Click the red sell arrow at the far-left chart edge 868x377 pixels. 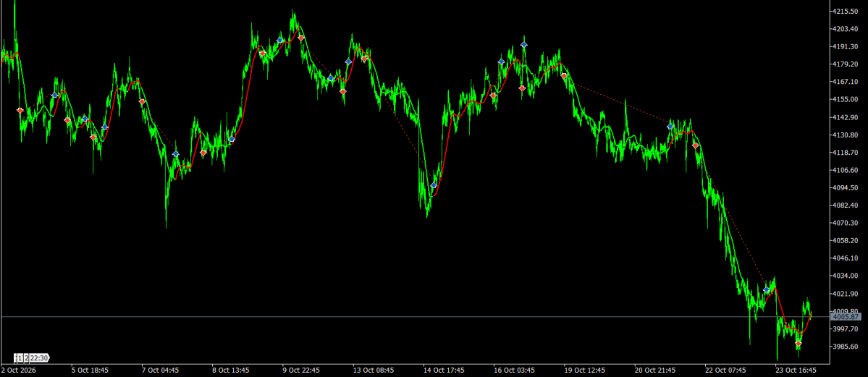tap(20, 111)
